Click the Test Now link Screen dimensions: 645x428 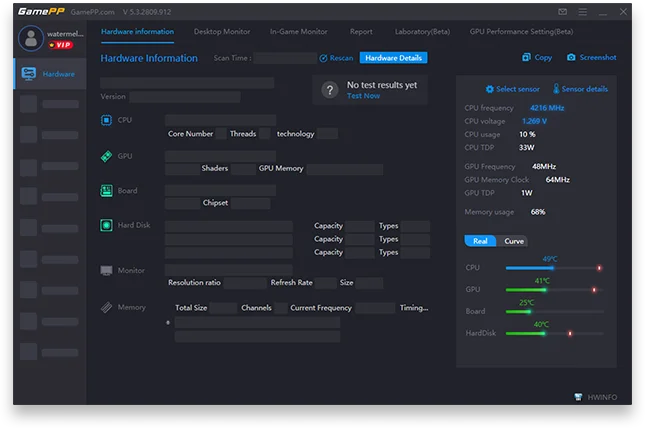click(363, 96)
